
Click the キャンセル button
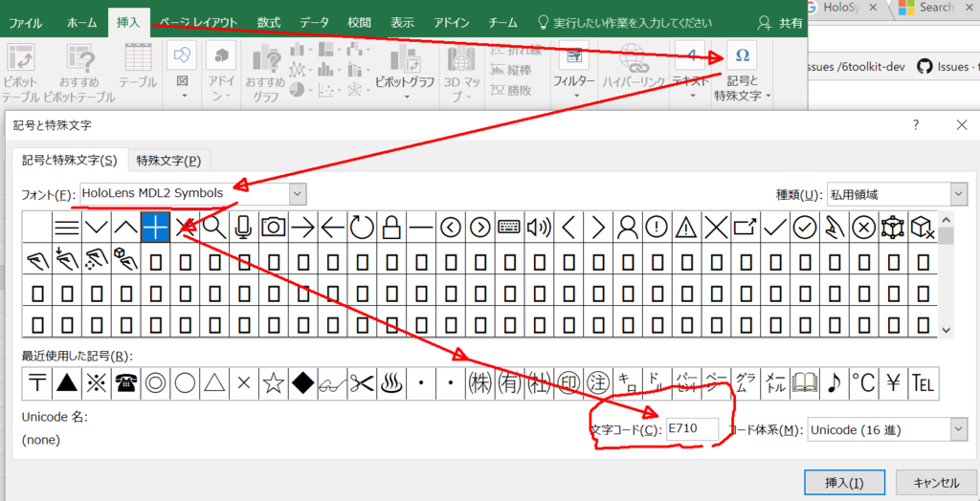(x=936, y=483)
